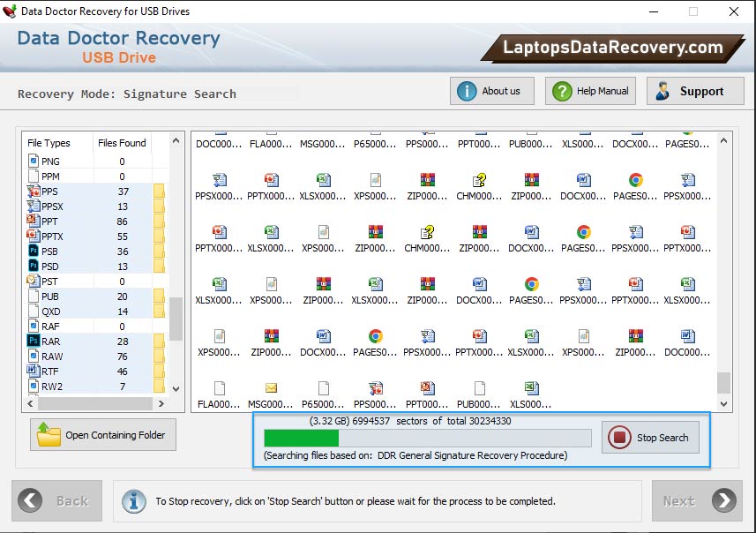756x533 pixels.
Task: Click the RAW count value 76
Action: [x=123, y=357]
